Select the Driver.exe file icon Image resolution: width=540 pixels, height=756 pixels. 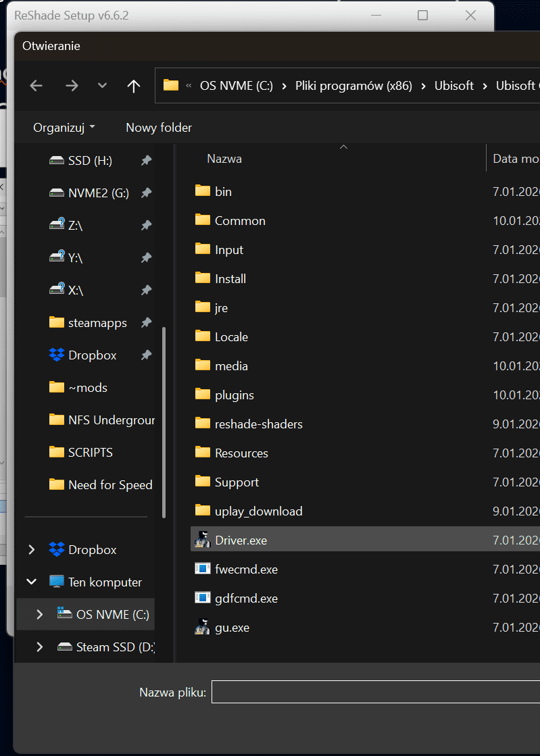tap(202, 540)
